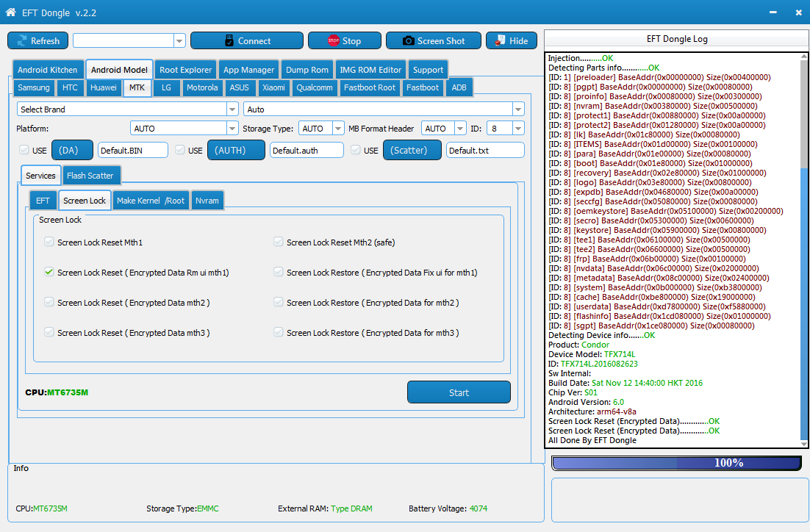This screenshot has height=532, width=810.
Task: Select the HTC brand tab
Action: 70,87
